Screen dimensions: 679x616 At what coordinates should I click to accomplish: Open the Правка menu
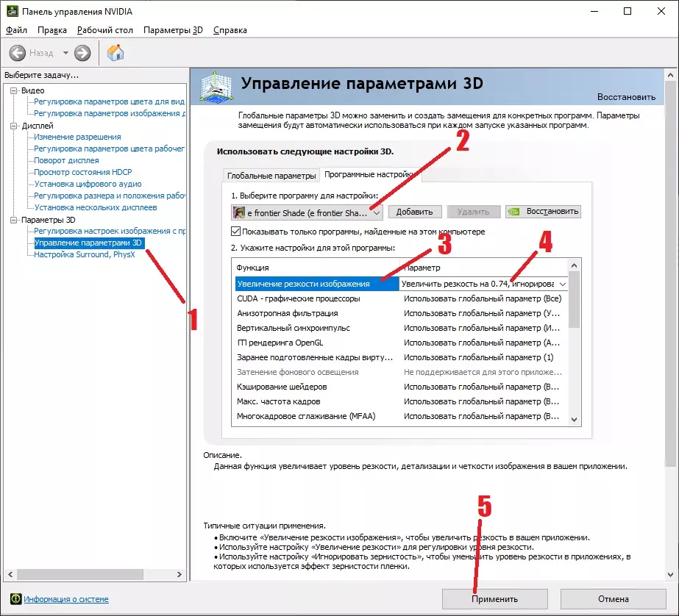52,30
